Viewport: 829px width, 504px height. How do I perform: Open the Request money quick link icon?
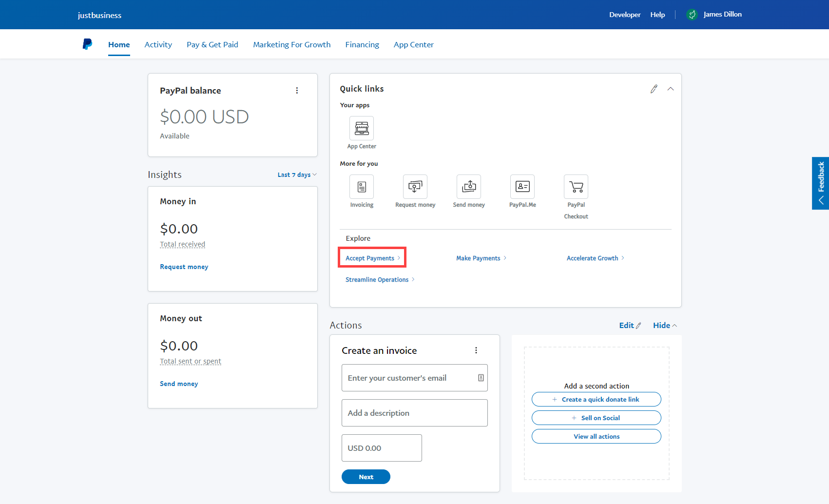(415, 187)
